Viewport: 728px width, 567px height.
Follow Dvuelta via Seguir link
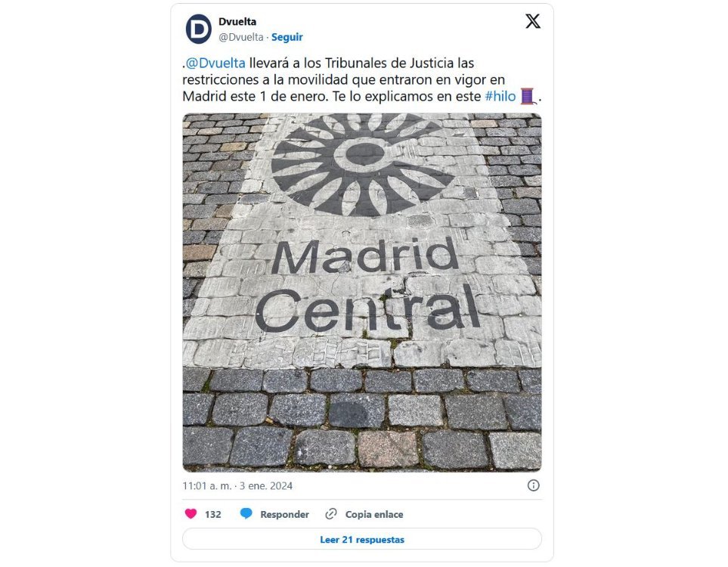[287, 37]
